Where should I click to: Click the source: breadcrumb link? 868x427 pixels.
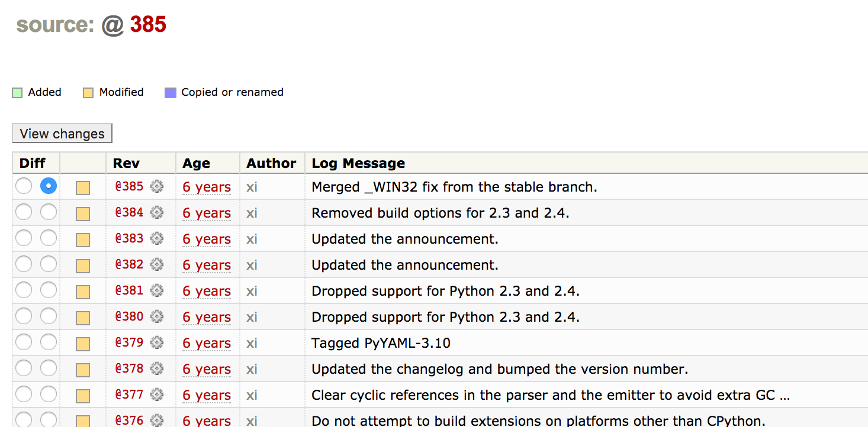[x=55, y=25]
